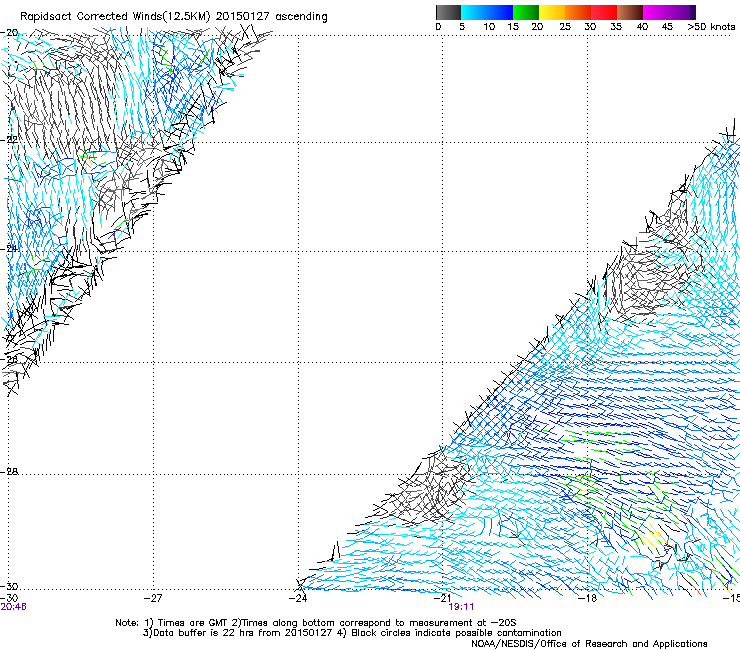Click the purple '20:46' time label

pyautogui.click(x=13, y=607)
